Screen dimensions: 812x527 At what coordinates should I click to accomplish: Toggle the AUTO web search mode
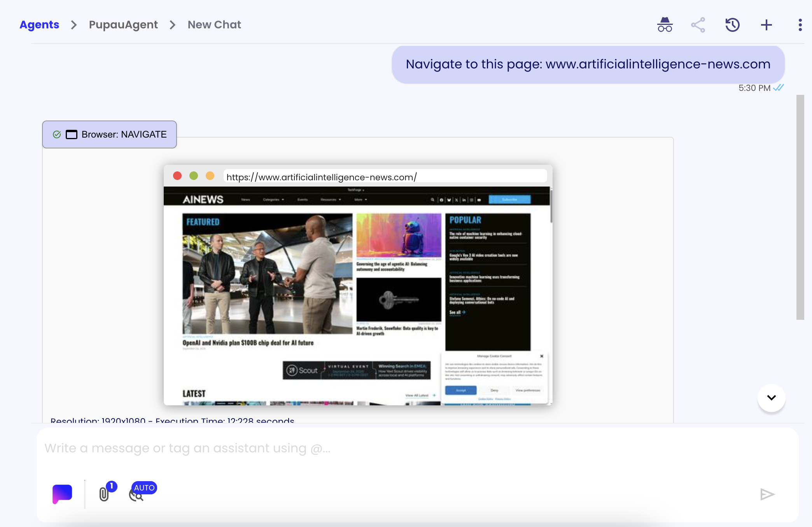[143, 492]
